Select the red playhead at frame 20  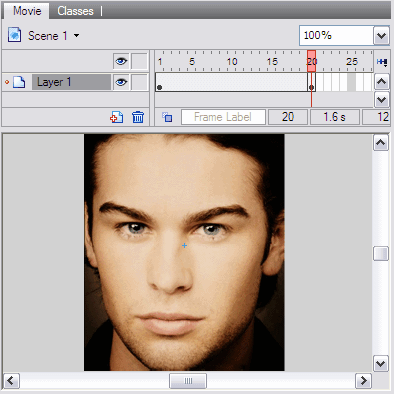tap(311, 61)
